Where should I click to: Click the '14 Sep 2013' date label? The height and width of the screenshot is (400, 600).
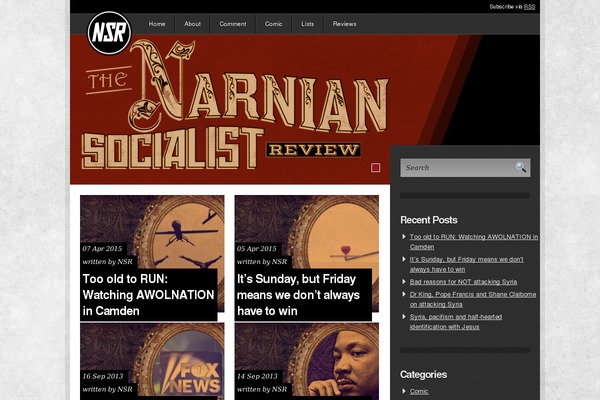click(258, 376)
